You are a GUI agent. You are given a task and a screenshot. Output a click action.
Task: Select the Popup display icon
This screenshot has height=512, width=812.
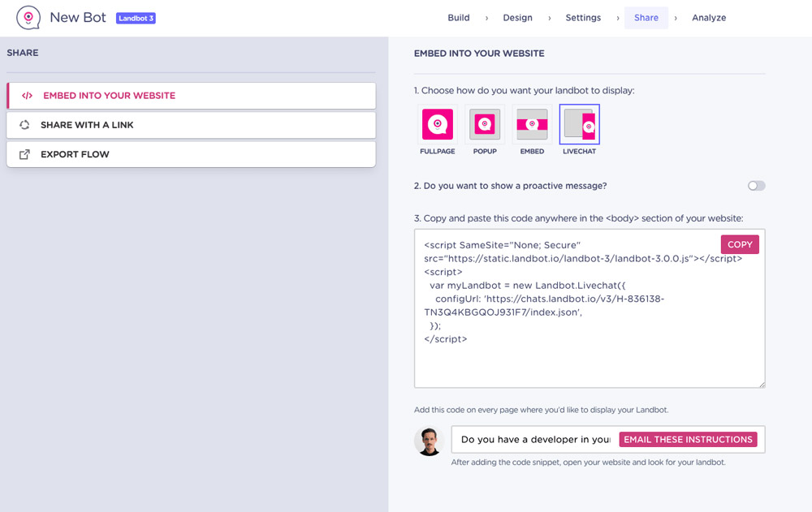click(x=485, y=124)
